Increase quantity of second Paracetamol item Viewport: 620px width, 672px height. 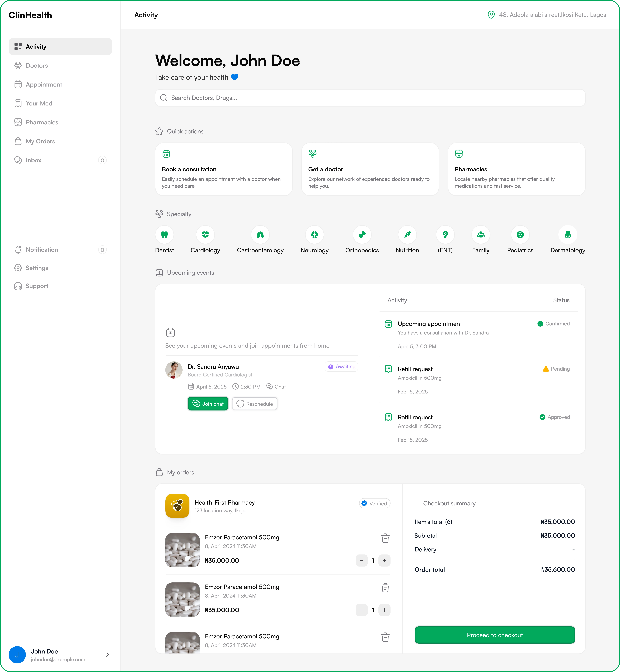point(384,610)
